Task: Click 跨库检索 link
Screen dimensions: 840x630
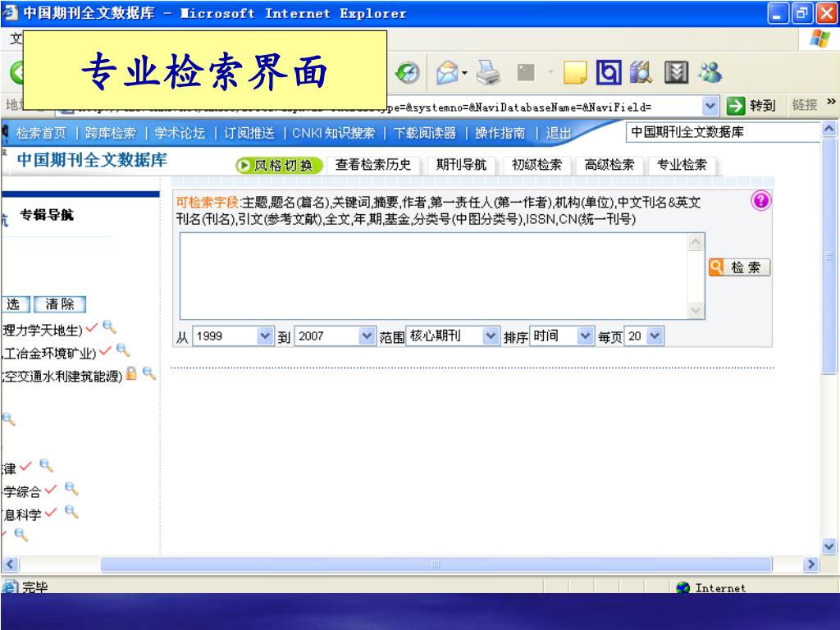Action: pyautogui.click(x=111, y=133)
